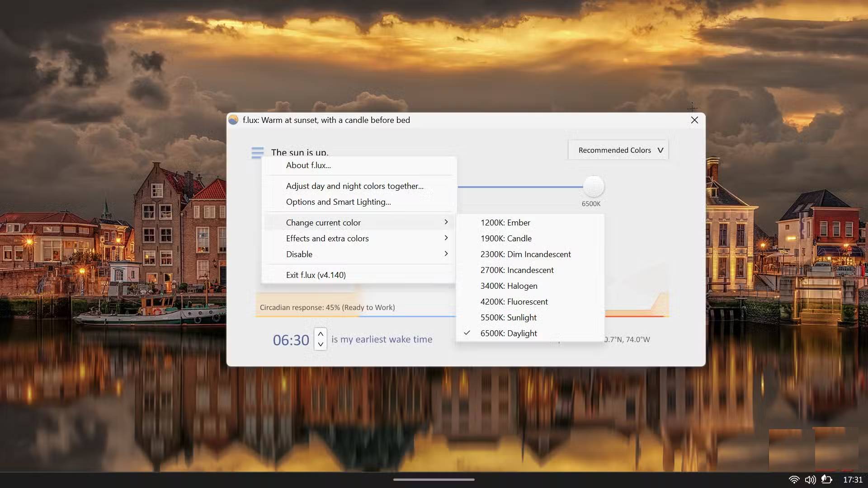Open Options and Smart Lighting
The width and height of the screenshot is (868, 488).
tap(338, 202)
